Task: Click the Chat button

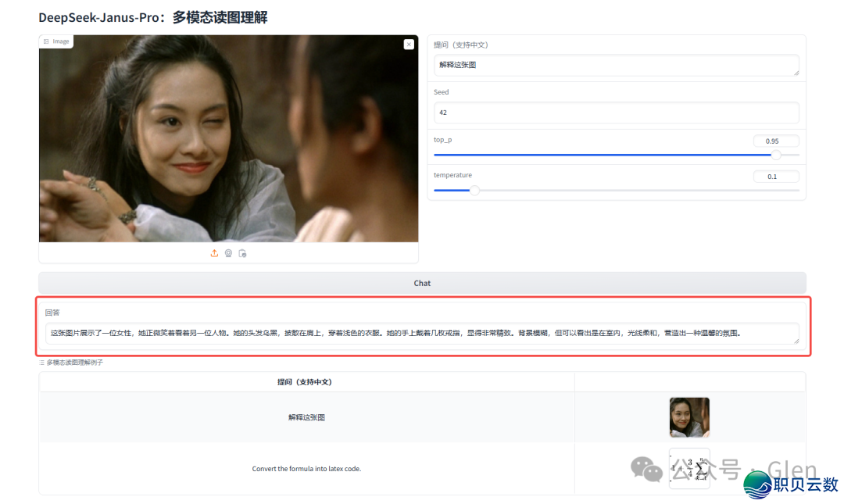Action: (x=422, y=283)
